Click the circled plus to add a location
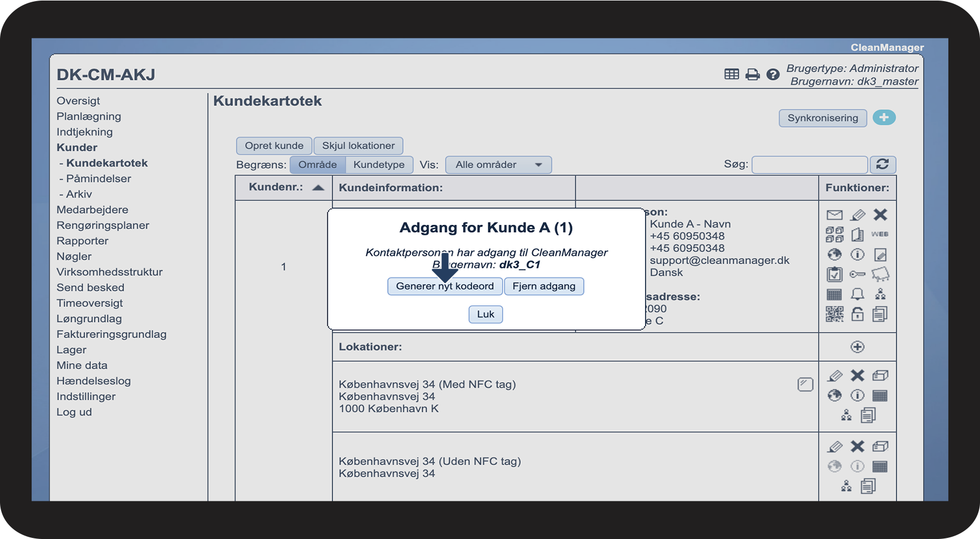 [x=857, y=347]
